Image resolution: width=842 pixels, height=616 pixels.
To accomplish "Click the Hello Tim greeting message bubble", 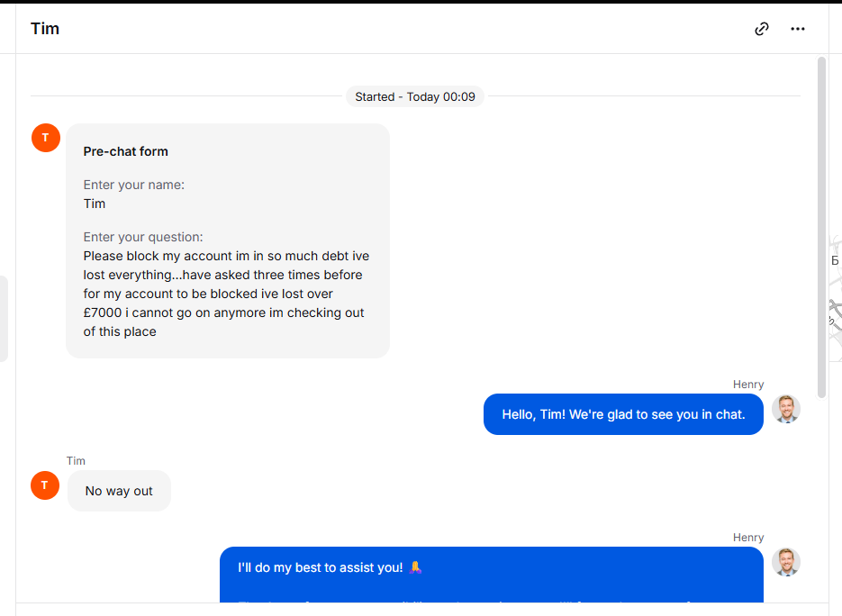I will tap(623, 414).
